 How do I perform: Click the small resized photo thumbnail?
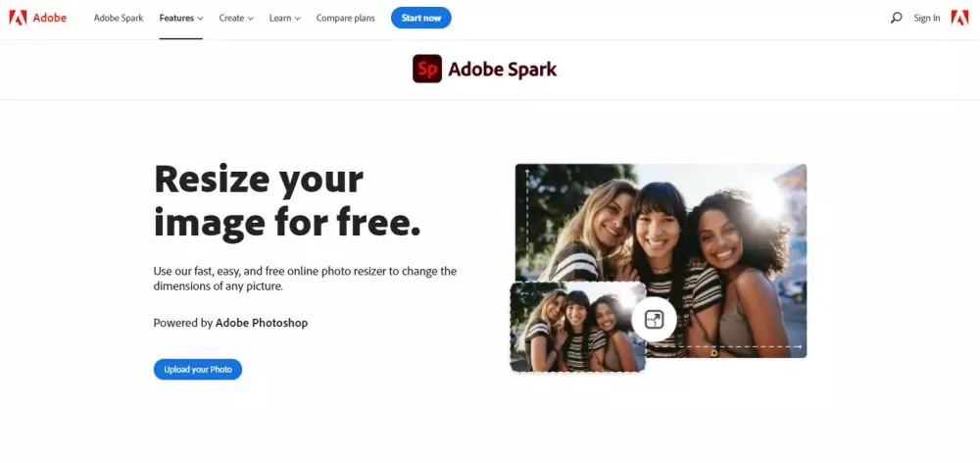point(577,327)
